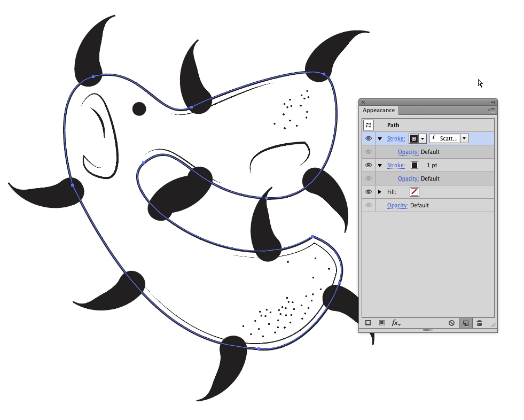Click Add New Stroke icon
The height and width of the screenshot is (420, 524).
(368, 323)
